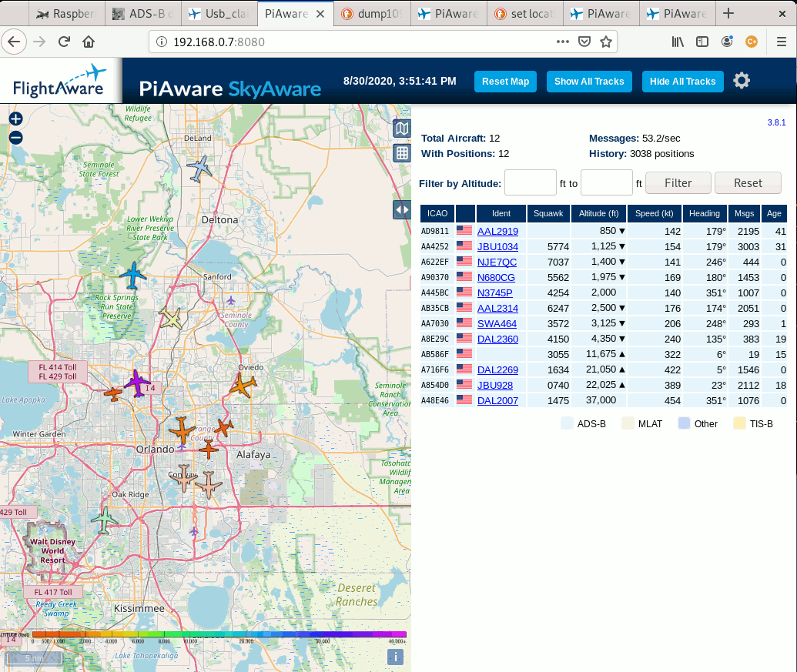Switch to the dump109 tab
This screenshot has height=672, width=797.
click(x=372, y=14)
